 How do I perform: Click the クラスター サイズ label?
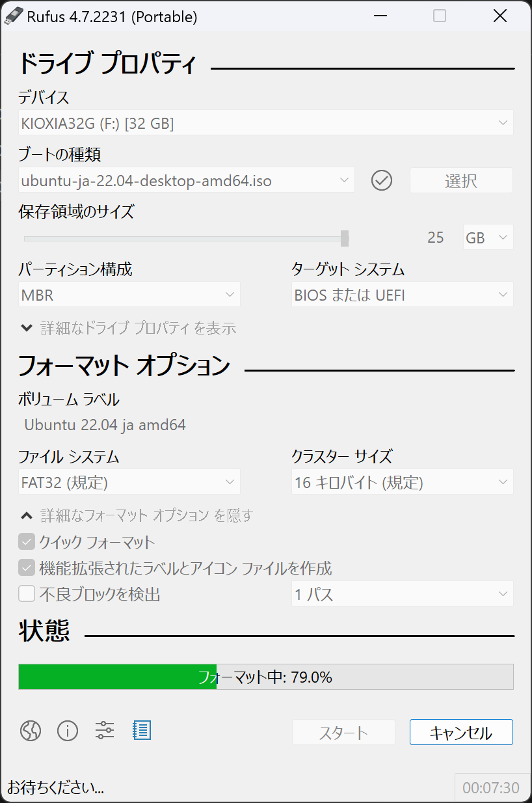point(342,456)
